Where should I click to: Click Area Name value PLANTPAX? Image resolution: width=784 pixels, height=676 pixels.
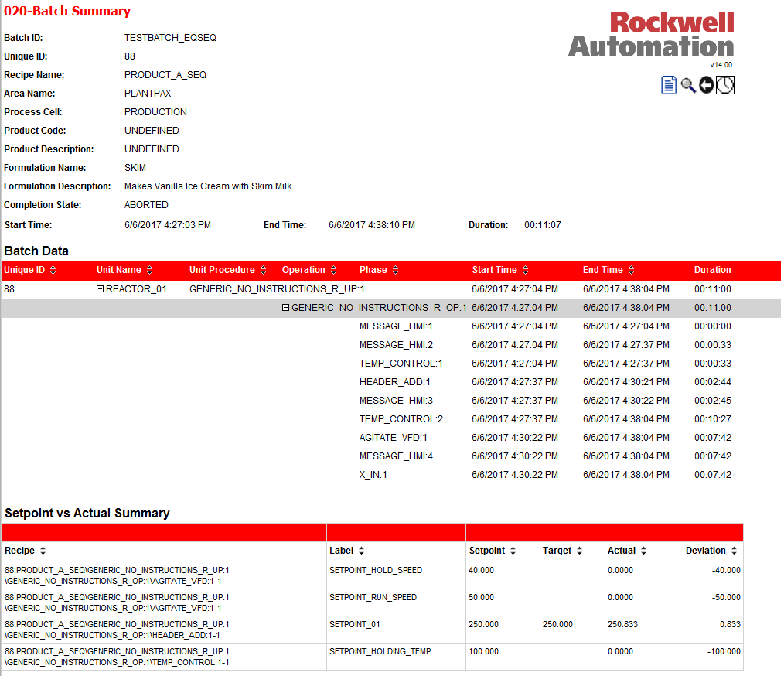coord(148,93)
